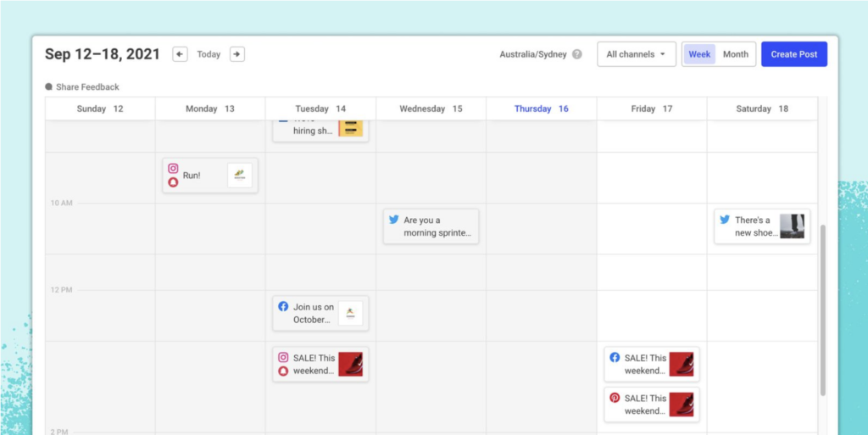This screenshot has height=435, width=868.
Task: Select the Saturday 18 column header
Action: click(x=762, y=109)
